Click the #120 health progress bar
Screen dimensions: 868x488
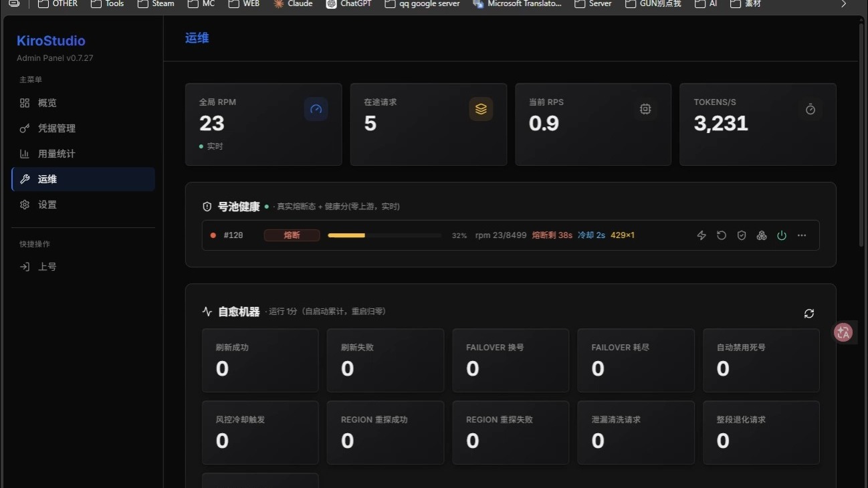click(x=385, y=235)
